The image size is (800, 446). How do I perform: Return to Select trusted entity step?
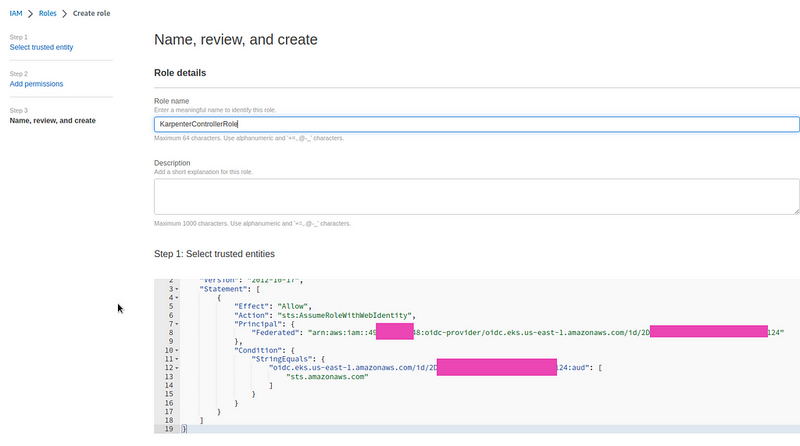41,47
